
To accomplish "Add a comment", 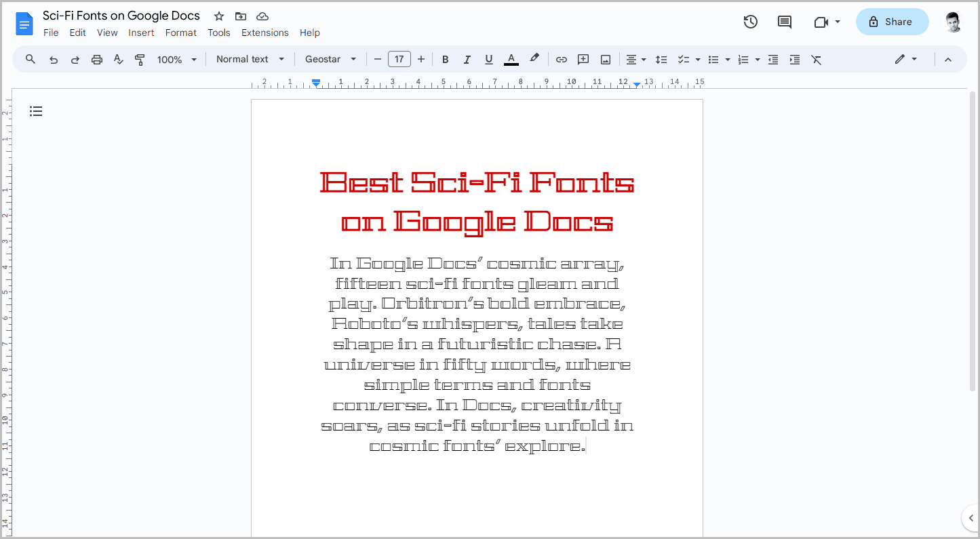I will [583, 59].
